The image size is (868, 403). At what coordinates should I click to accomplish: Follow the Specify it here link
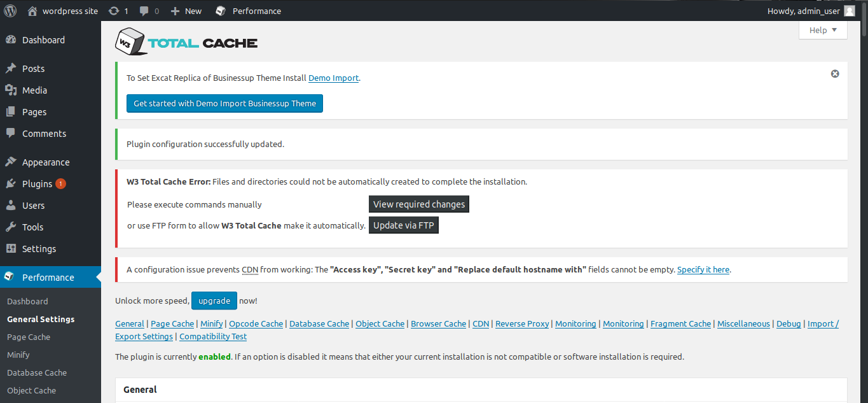point(703,270)
